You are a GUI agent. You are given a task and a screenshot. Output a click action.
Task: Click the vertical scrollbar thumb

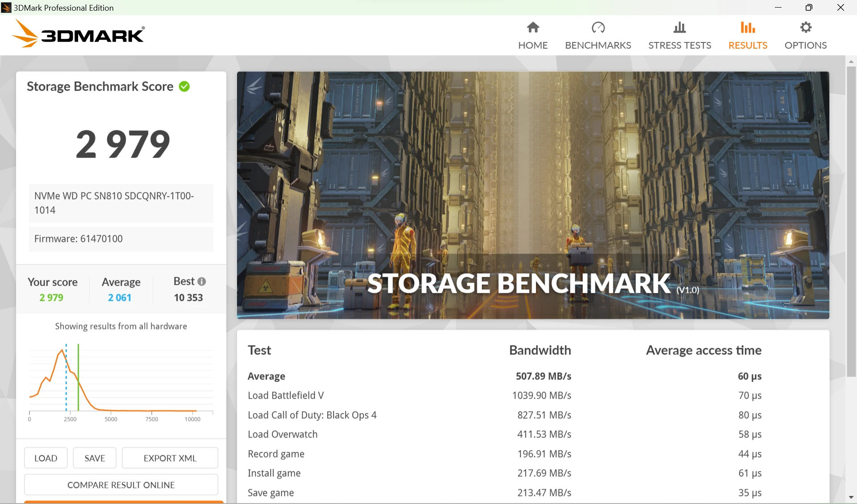851,221
